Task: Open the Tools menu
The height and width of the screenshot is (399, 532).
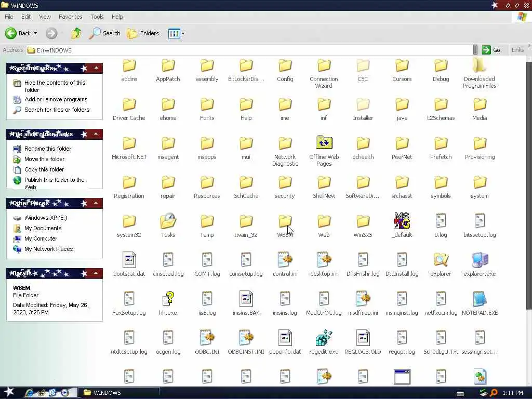Action: click(97, 17)
